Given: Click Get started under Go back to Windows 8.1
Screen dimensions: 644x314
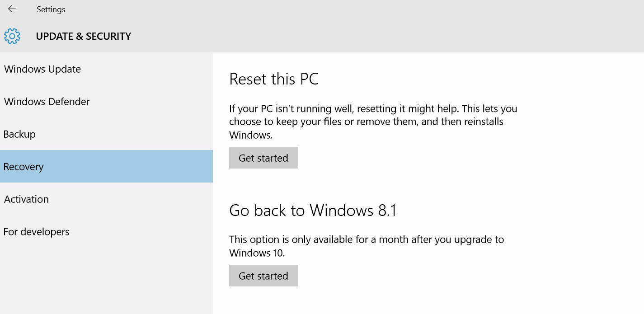Looking at the screenshot, I should pyautogui.click(x=263, y=276).
